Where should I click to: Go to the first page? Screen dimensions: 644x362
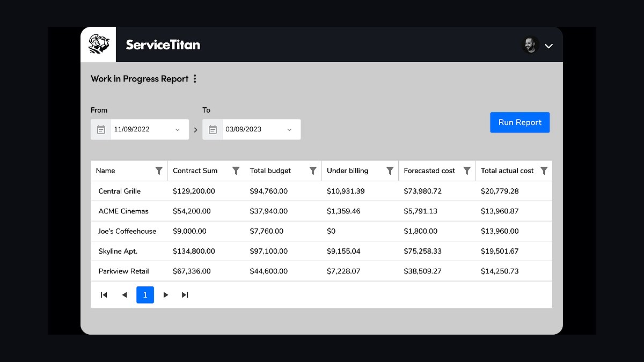coord(104,295)
